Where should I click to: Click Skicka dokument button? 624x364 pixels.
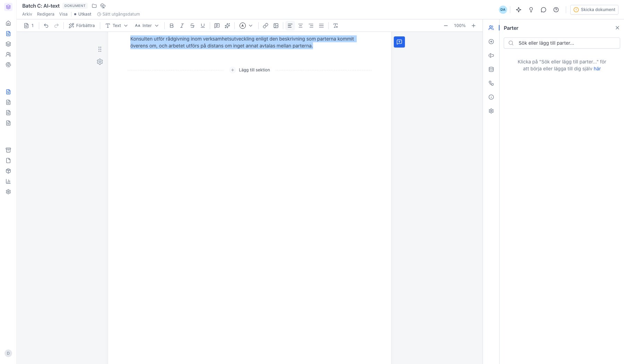pyautogui.click(x=594, y=10)
